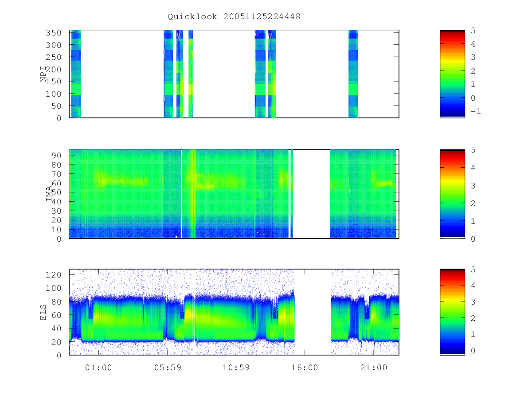Click the 05:59 time axis label
The width and height of the screenshot is (532, 399).
coord(167,367)
